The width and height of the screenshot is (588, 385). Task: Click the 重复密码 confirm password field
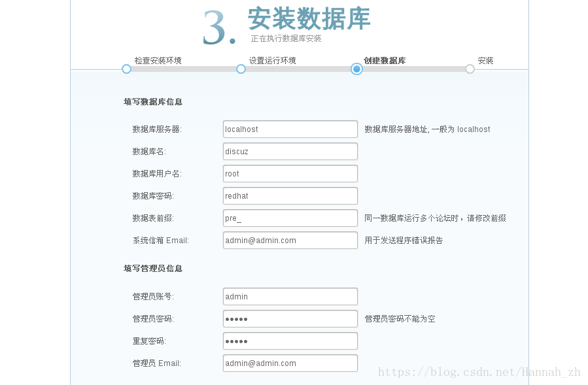(x=290, y=341)
